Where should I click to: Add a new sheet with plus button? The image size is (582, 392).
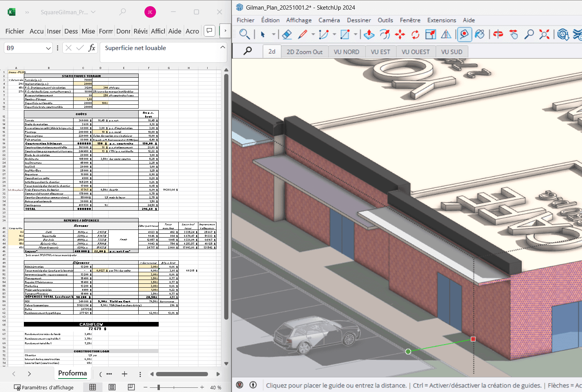(124, 374)
